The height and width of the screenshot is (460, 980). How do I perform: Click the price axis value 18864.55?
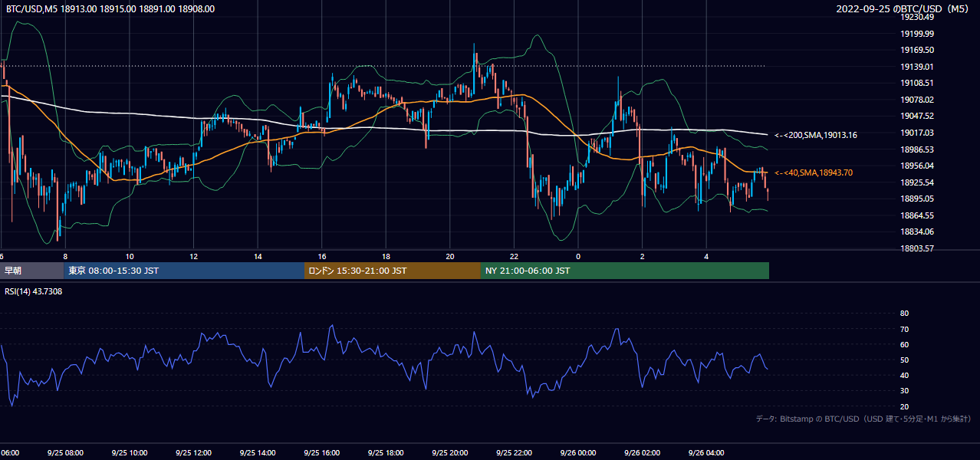point(917,215)
